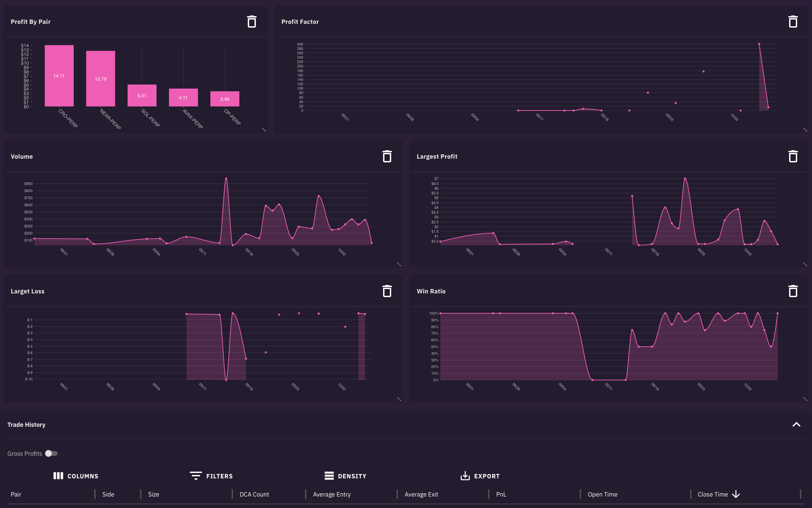Toggle the Gross Profits switch
This screenshot has height=508, width=812.
[52, 453]
